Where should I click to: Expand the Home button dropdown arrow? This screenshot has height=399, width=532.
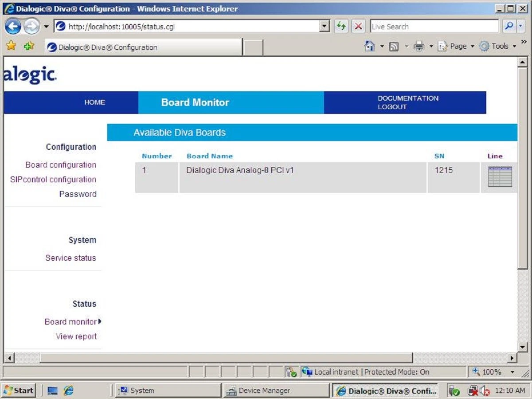(x=382, y=47)
